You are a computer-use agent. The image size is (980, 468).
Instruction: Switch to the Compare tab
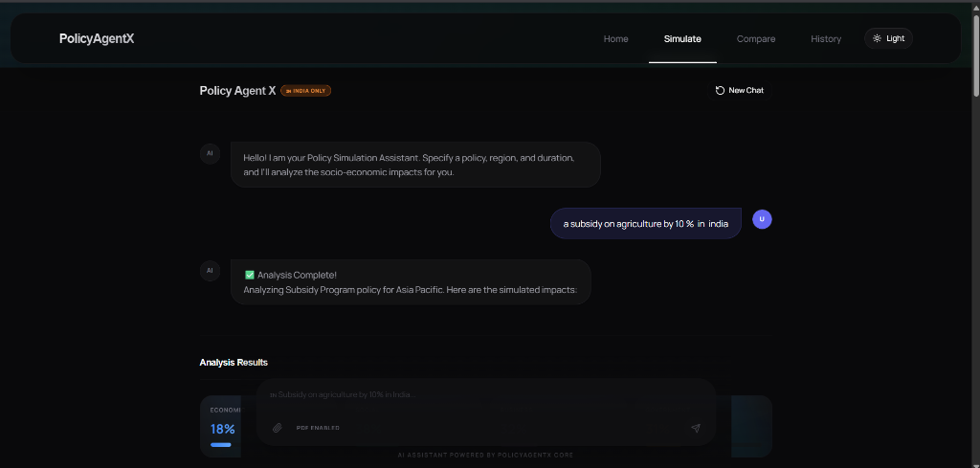[x=756, y=38]
